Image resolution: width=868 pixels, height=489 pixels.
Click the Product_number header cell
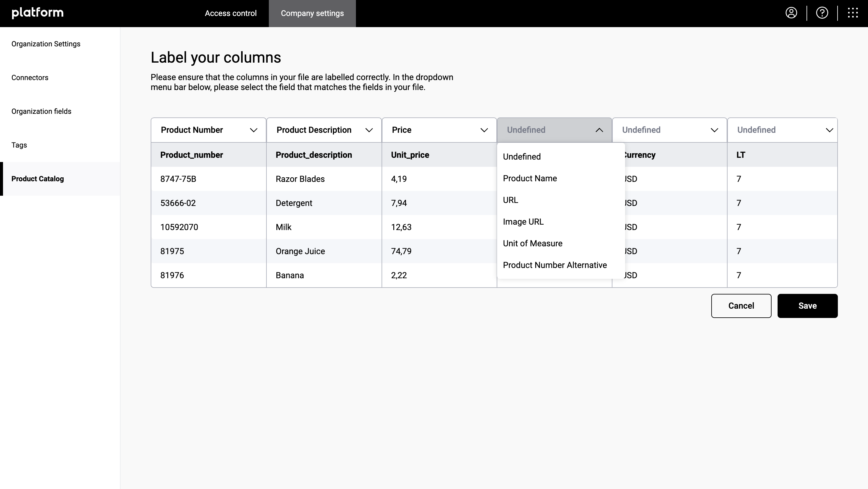pos(209,155)
